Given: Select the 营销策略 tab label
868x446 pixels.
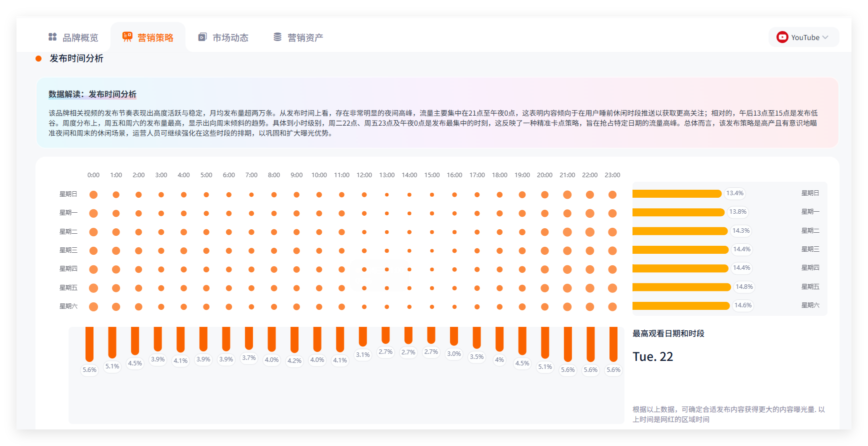Looking at the screenshot, I should tap(155, 38).
